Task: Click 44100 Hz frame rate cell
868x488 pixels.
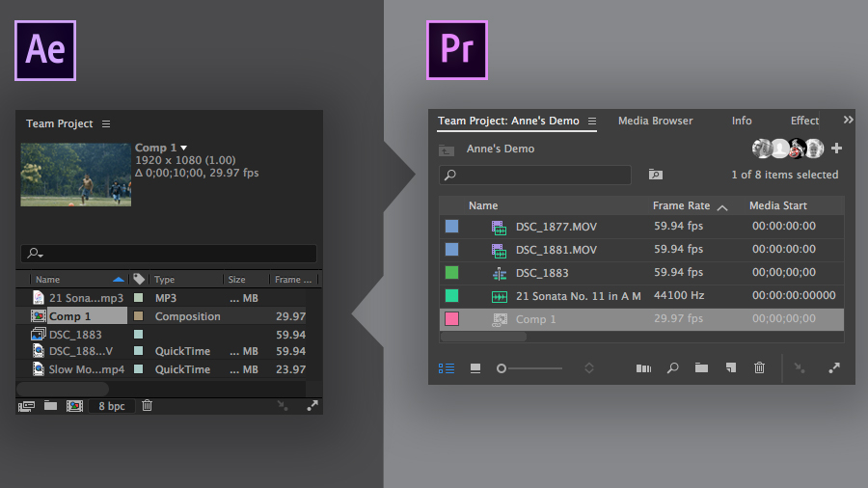Action: [x=679, y=295]
